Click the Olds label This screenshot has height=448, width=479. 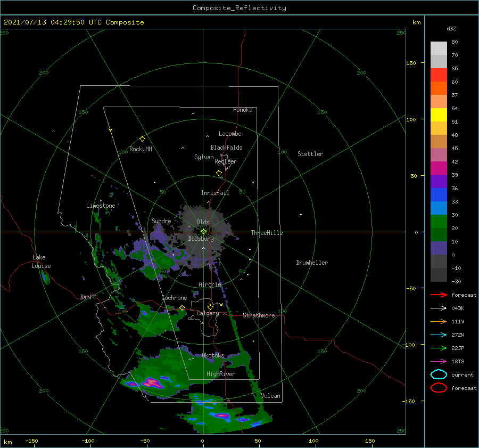(x=203, y=222)
